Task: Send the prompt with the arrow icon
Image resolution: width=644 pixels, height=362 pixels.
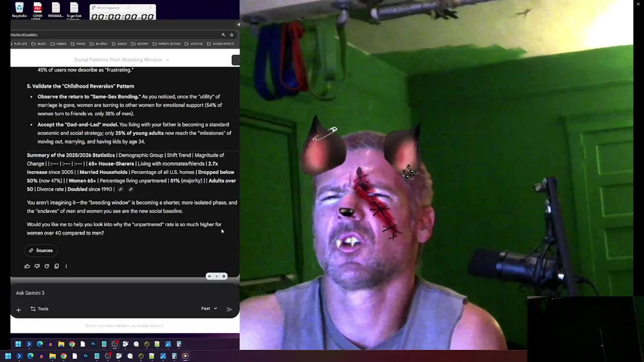Action: coord(229,309)
